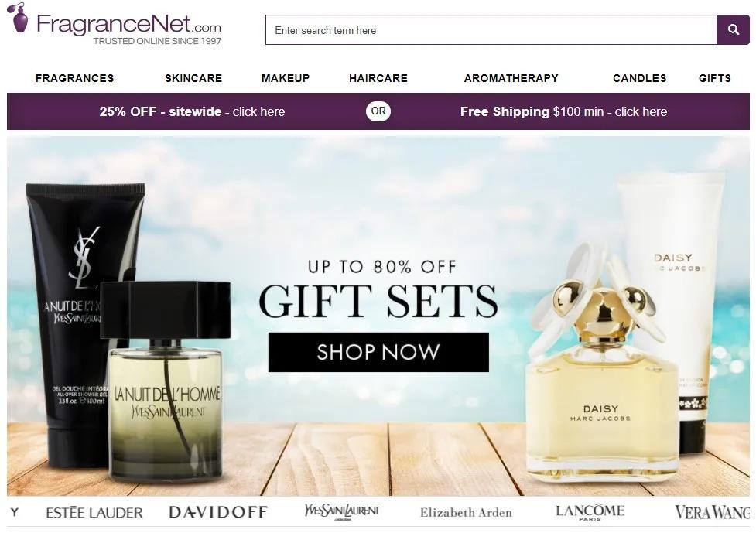This screenshot has width=756, height=533.
Task: Click the Free Shipping $100 min link
Action: [x=563, y=112]
